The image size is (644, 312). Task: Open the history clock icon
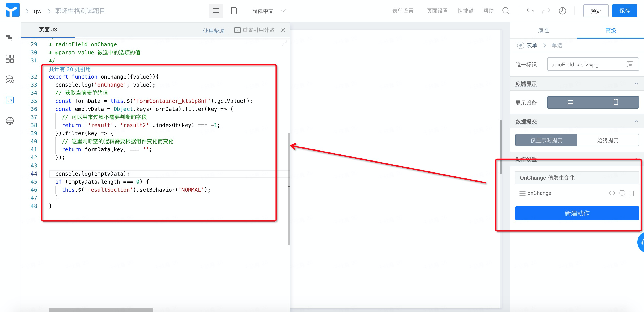(x=562, y=11)
